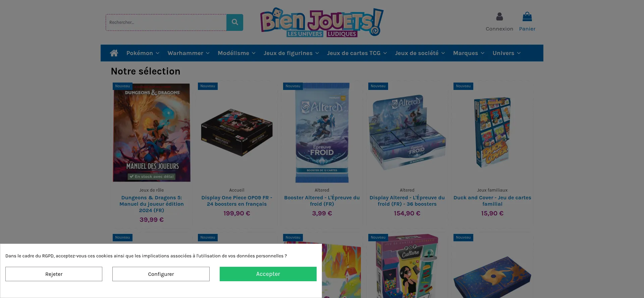Click Nouveau badge on Dungeons & Dragons product
Viewport: 644px width, 298px height.
point(122,86)
